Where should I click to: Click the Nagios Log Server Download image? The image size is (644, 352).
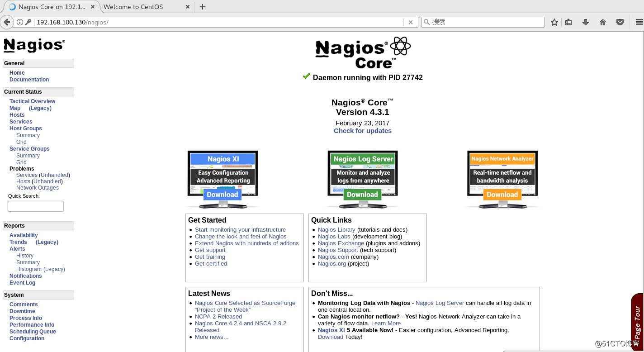(363, 180)
